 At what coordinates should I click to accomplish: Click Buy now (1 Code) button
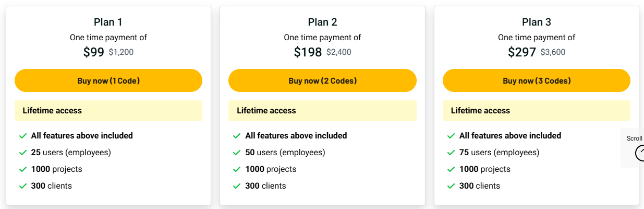(x=108, y=80)
